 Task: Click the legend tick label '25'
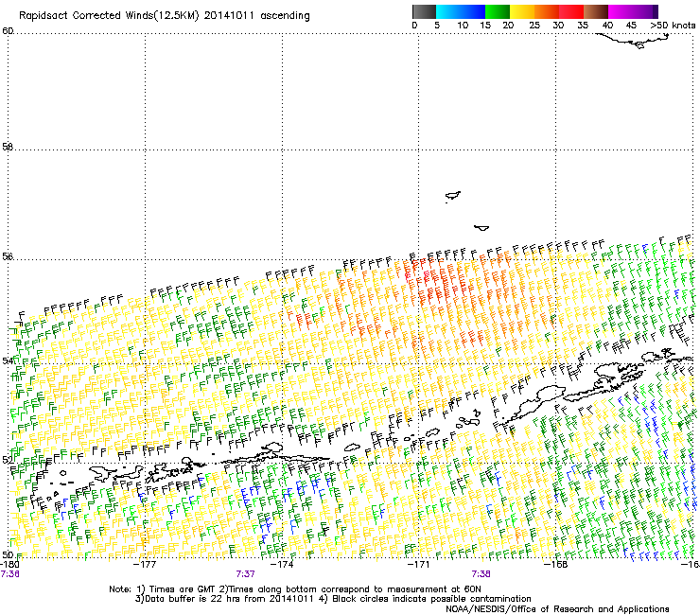(534, 26)
